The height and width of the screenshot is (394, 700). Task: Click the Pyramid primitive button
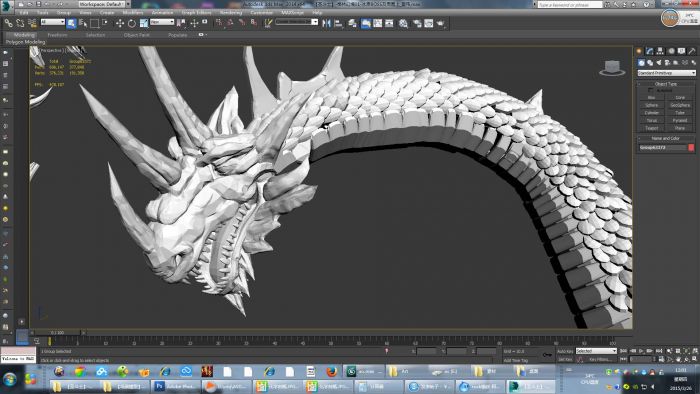point(680,120)
